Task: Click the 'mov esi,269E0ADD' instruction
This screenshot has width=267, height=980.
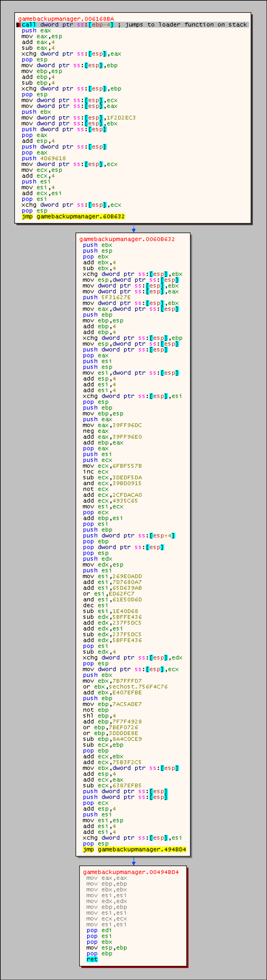Action: point(112,576)
